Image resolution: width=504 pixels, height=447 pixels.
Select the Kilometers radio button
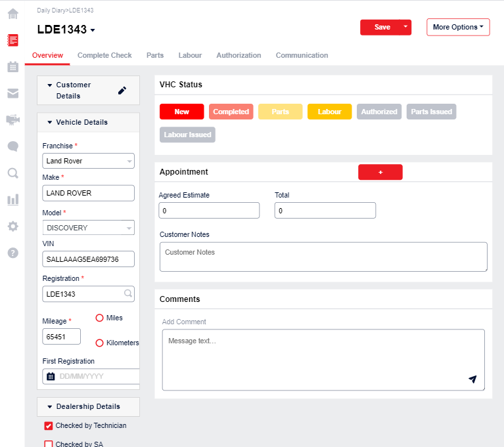100,343
